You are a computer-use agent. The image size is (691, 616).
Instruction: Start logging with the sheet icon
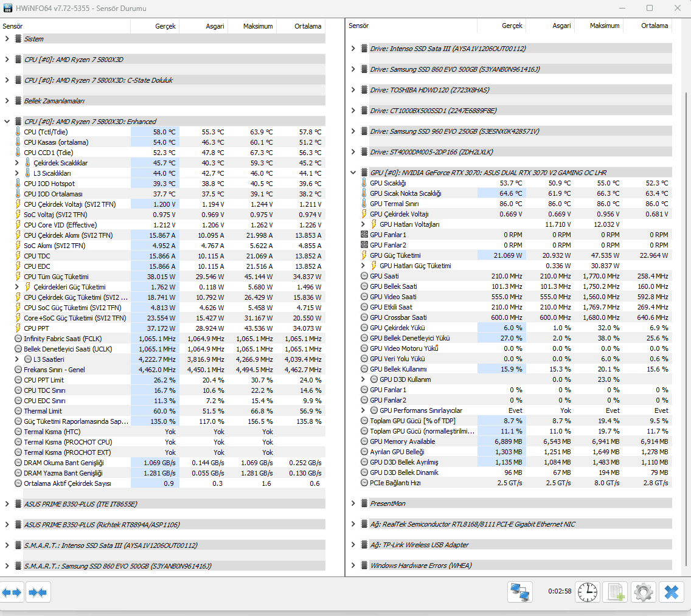pos(616,592)
